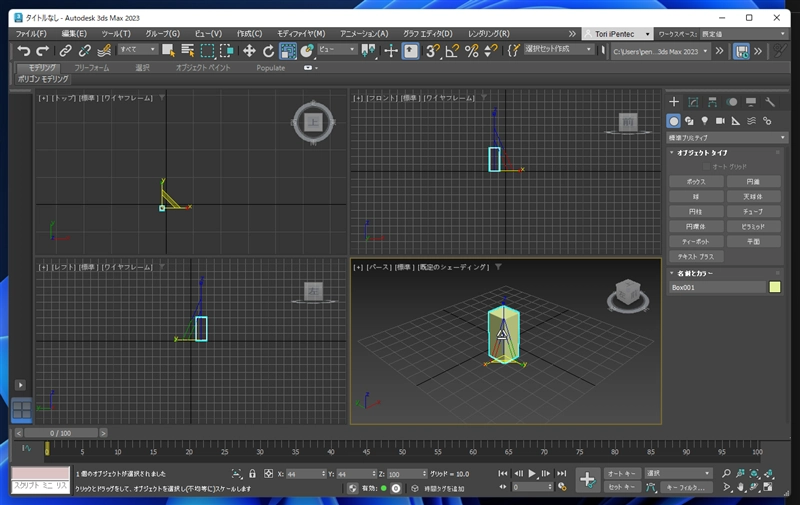
Task: Open the Select by Name list tool
Action: [x=188, y=50]
